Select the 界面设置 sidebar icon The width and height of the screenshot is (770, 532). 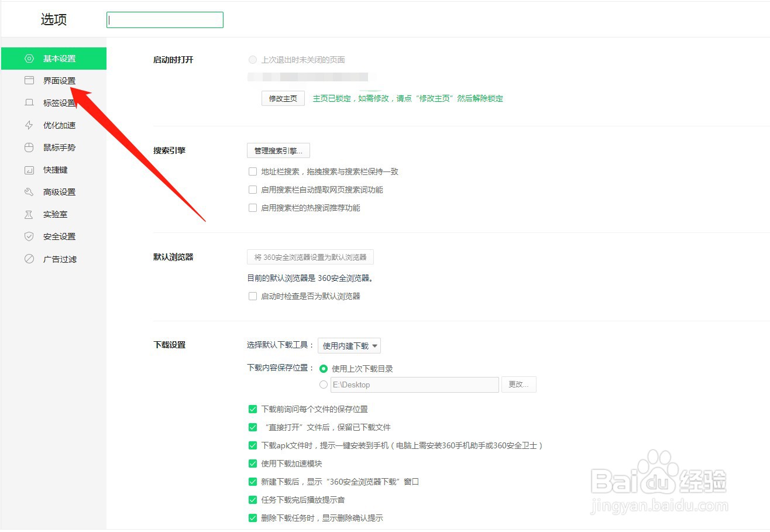[29, 81]
